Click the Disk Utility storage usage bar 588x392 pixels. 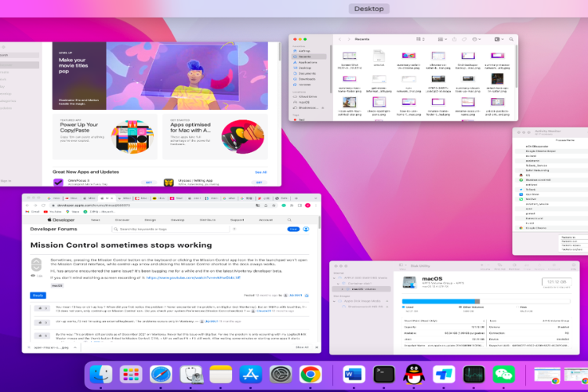coord(486,301)
